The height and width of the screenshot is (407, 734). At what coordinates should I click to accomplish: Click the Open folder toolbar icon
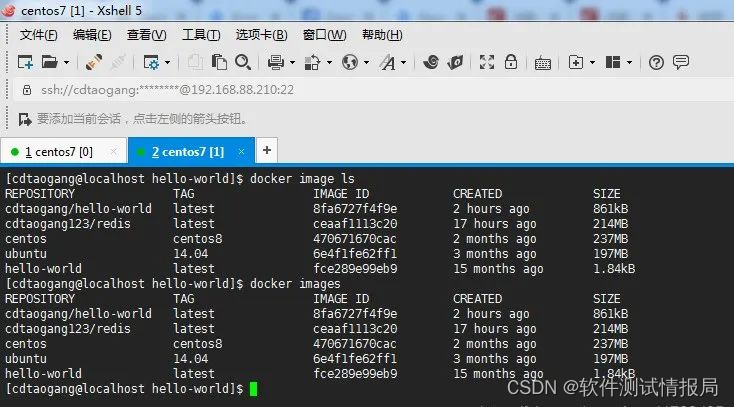[50, 62]
